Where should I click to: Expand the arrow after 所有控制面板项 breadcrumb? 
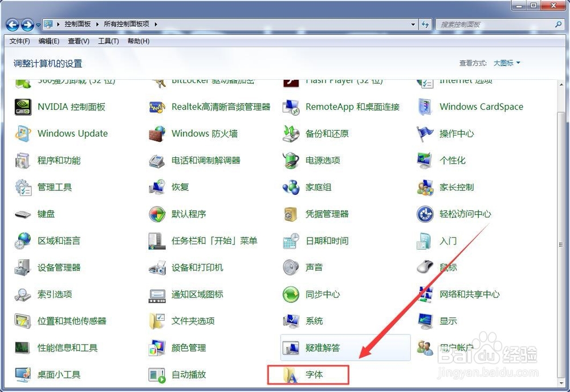click(x=156, y=24)
